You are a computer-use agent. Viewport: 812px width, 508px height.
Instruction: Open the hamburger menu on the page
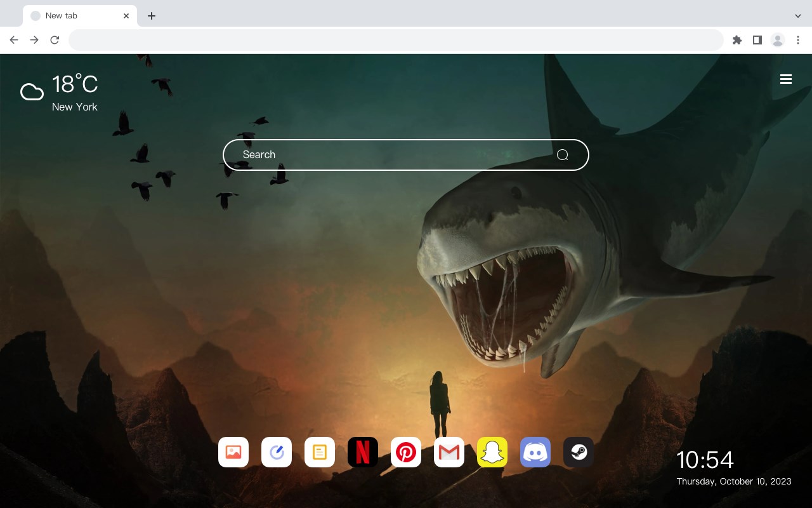tap(786, 79)
